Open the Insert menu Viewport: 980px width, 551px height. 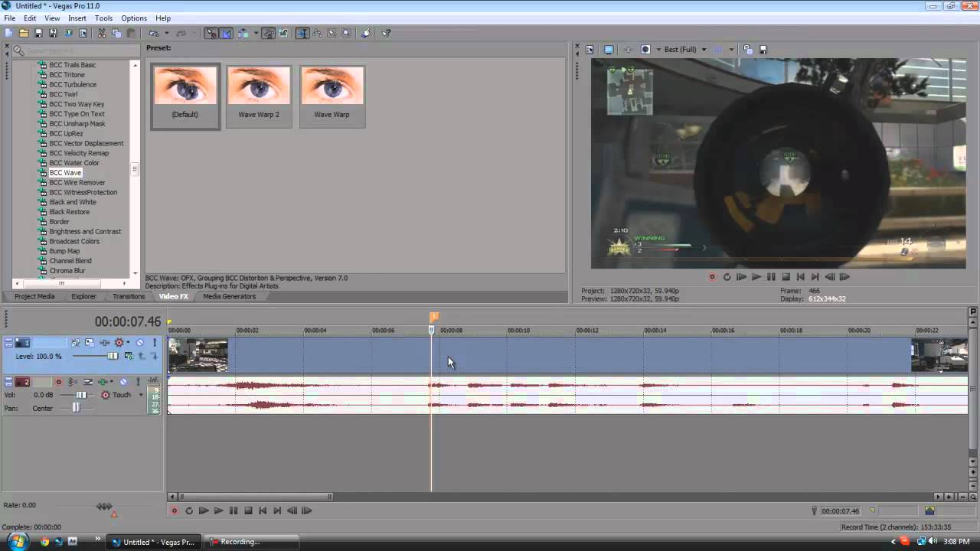(77, 18)
